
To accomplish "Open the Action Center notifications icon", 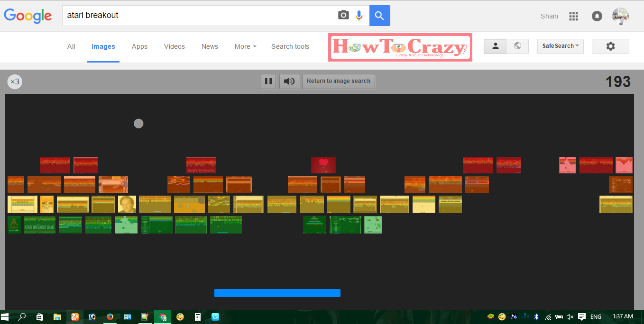I will coord(582,317).
